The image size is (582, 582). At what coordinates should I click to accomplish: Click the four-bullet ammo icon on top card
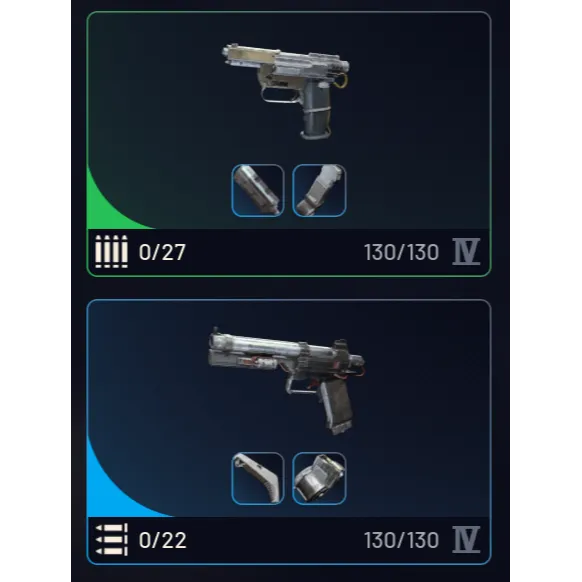tap(111, 252)
